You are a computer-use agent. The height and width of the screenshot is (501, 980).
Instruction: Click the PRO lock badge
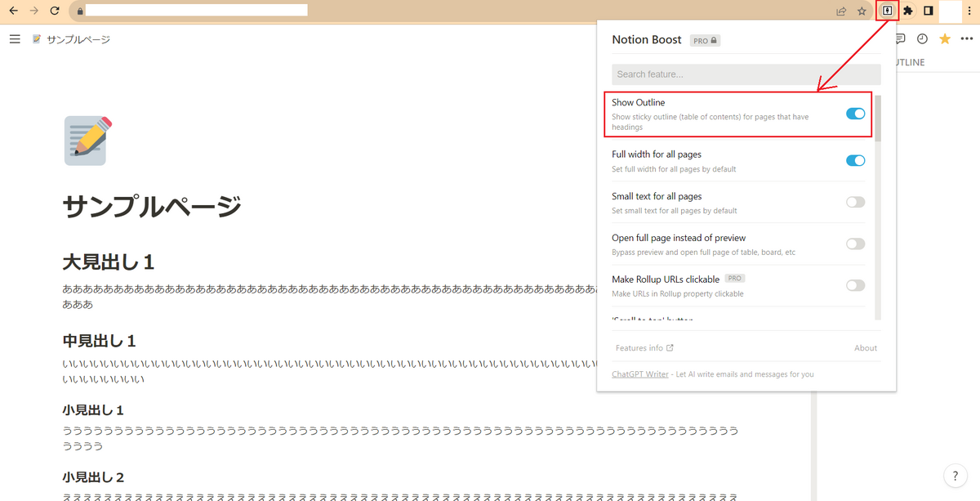(706, 40)
